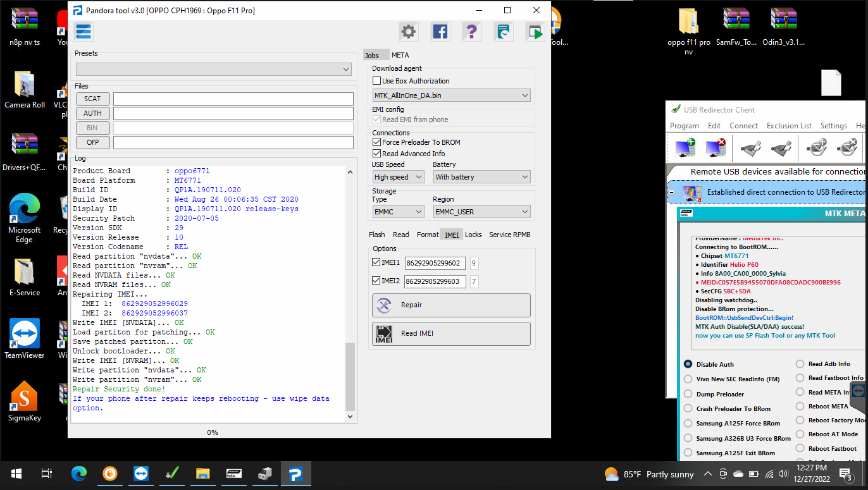Image resolution: width=868 pixels, height=490 pixels.
Task: Select the SamFw_Tool archive on desktop
Action: [736, 28]
